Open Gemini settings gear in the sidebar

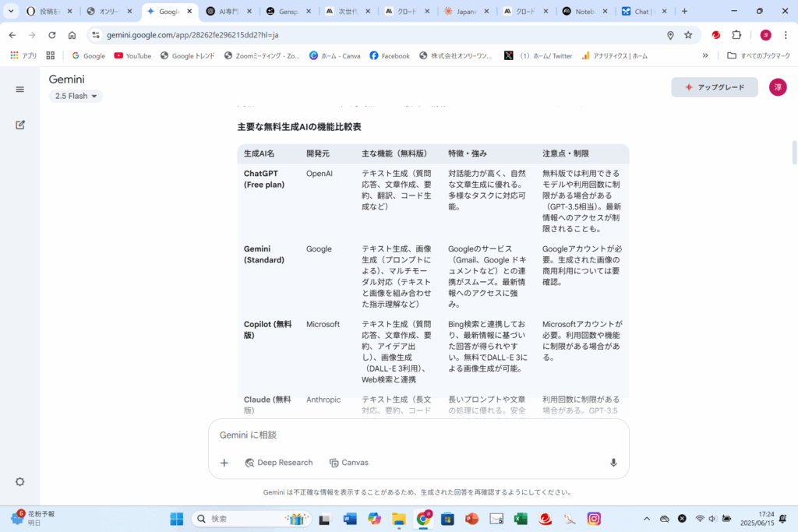19,481
